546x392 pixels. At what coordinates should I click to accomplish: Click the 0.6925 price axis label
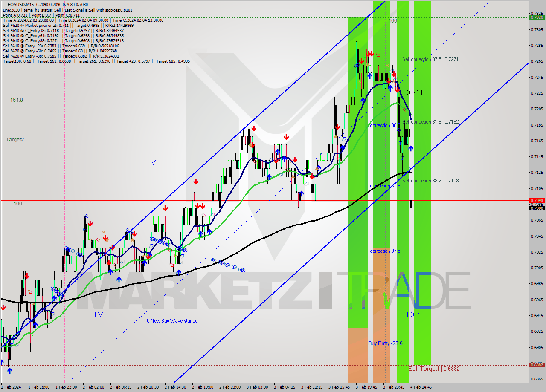pyautogui.click(x=537, y=331)
